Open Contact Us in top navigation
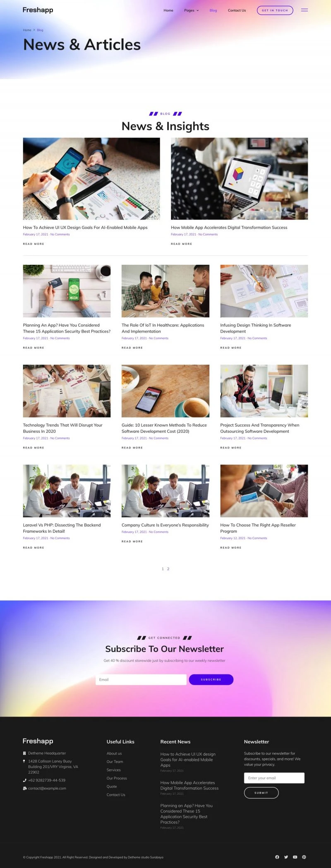 tap(237, 10)
